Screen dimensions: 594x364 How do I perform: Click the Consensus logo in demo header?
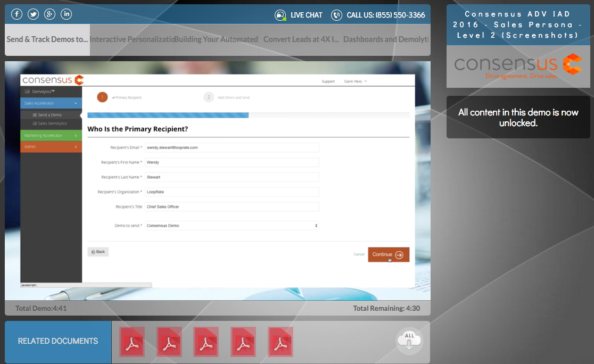(53, 80)
